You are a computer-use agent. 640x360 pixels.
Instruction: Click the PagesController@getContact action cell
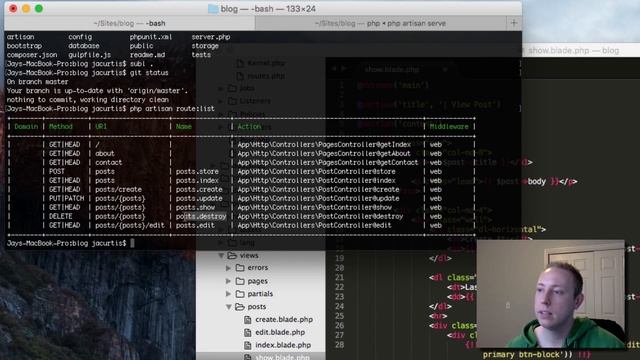(328, 162)
